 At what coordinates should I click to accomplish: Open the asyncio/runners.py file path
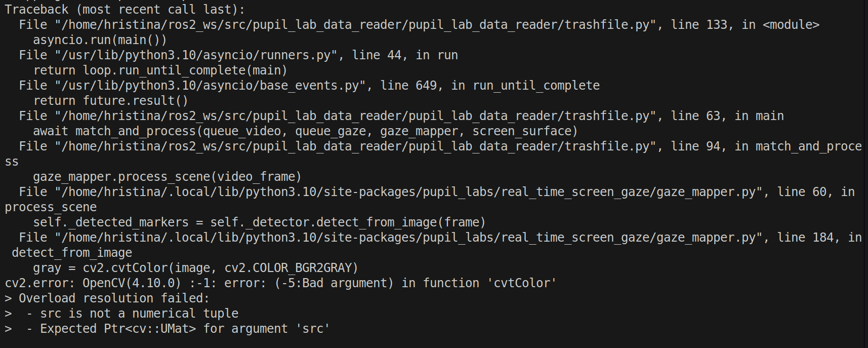196,55
